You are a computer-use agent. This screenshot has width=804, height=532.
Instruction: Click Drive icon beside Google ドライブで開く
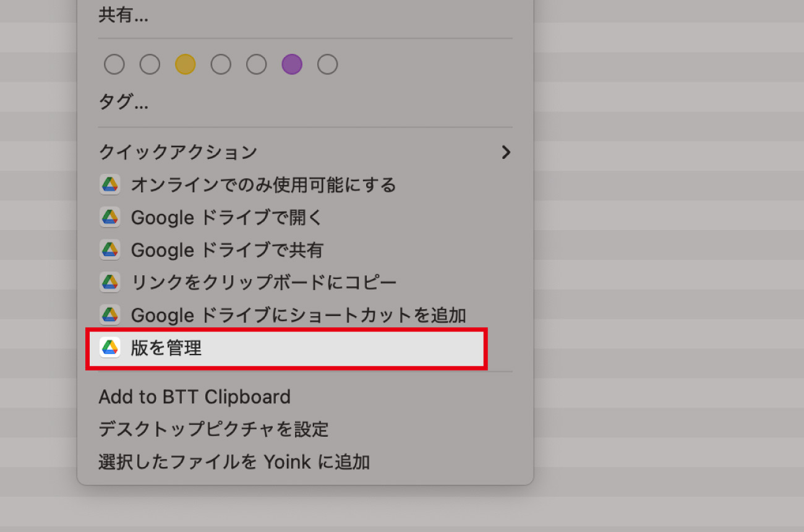coord(109,217)
